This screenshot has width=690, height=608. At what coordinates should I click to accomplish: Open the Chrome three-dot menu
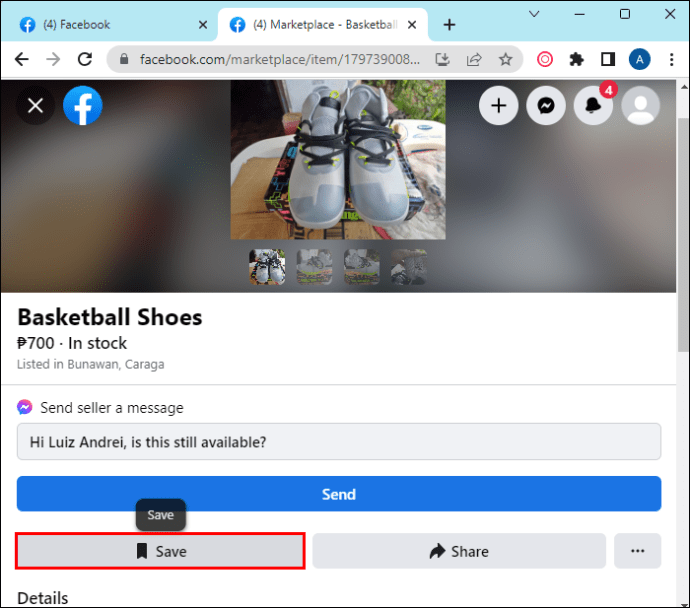pyautogui.click(x=671, y=59)
